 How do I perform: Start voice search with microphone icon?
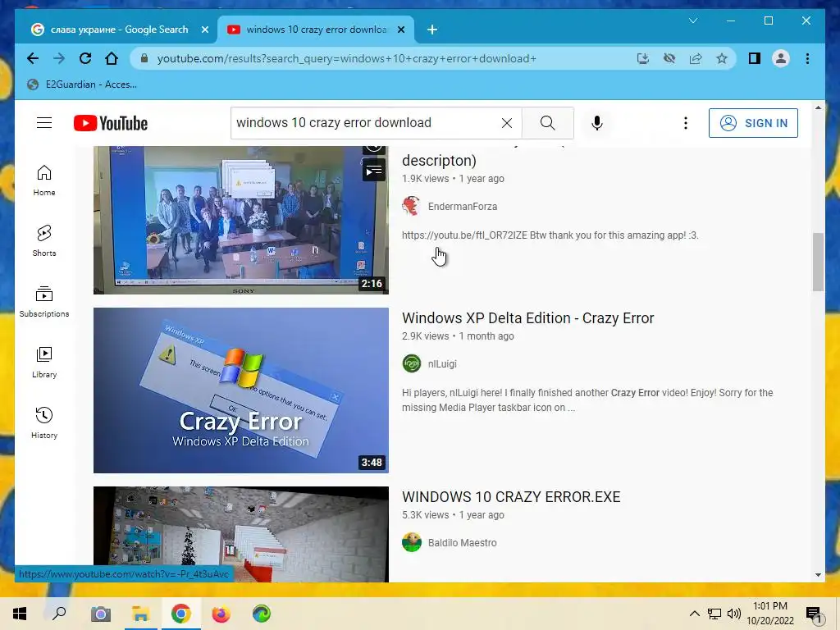coord(597,123)
